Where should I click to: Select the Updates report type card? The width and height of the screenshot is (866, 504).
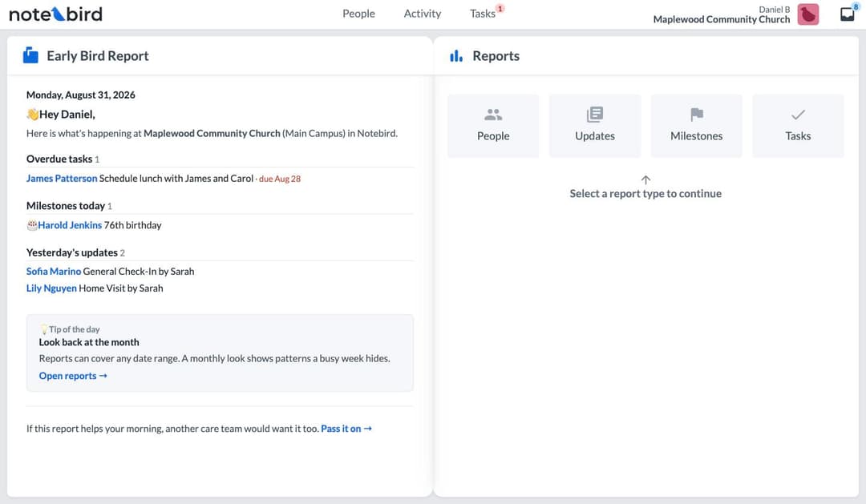click(595, 126)
